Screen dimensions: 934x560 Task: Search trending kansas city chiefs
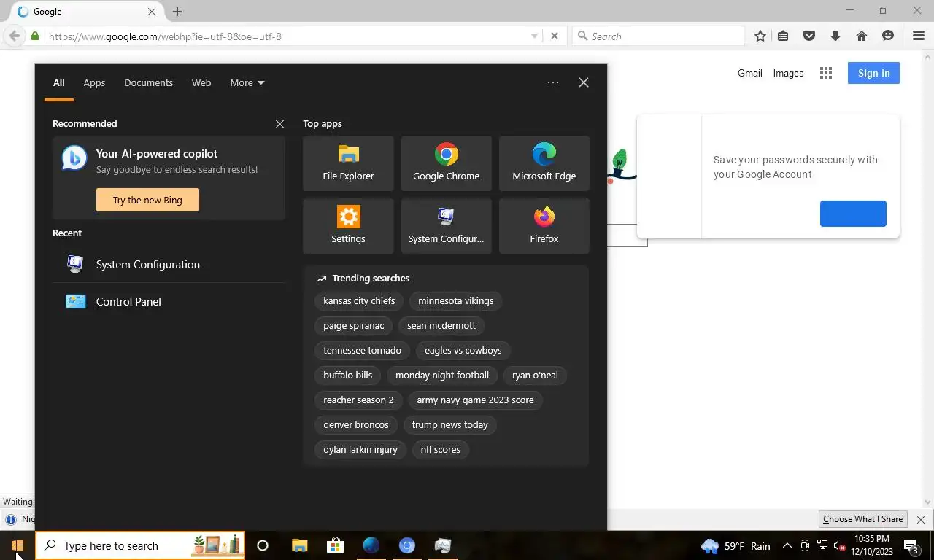tap(359, 300)
